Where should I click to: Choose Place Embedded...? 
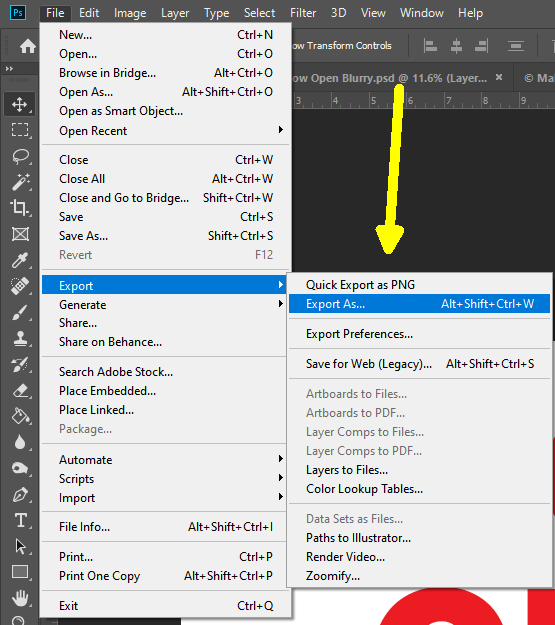(x=164, y=391)
